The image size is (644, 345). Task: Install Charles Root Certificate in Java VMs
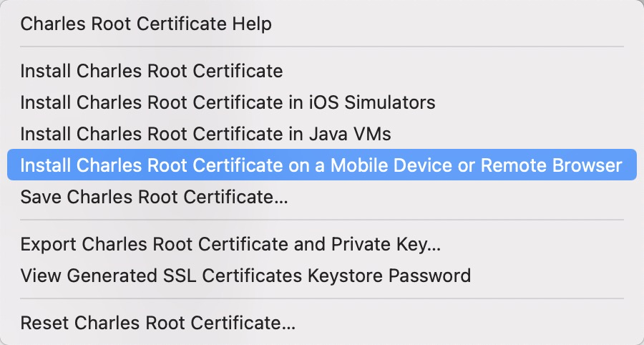pyautogui.click(x=205, y=134)
